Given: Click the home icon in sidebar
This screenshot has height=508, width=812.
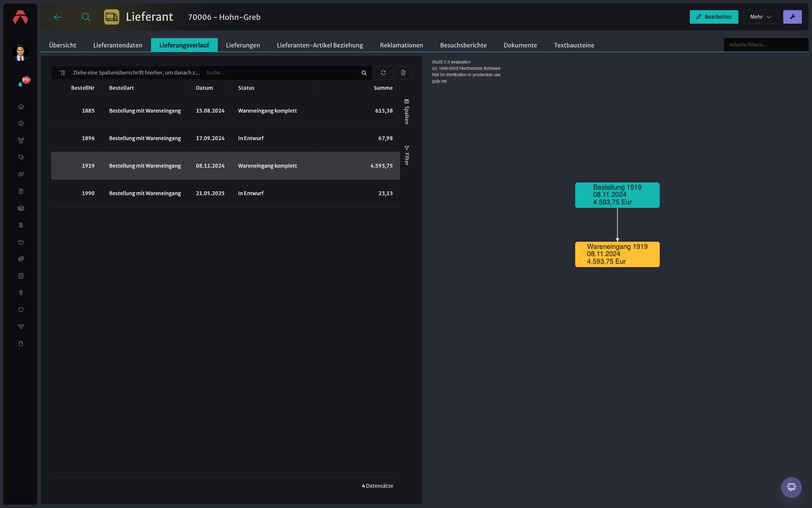Looking at the screenshot, I should point(21,107).
